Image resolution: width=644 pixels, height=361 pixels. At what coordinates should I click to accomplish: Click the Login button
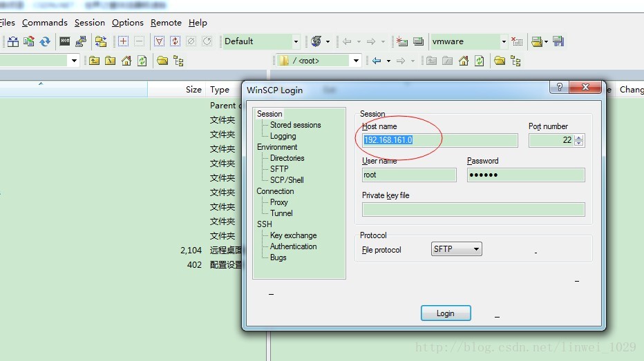446,313
